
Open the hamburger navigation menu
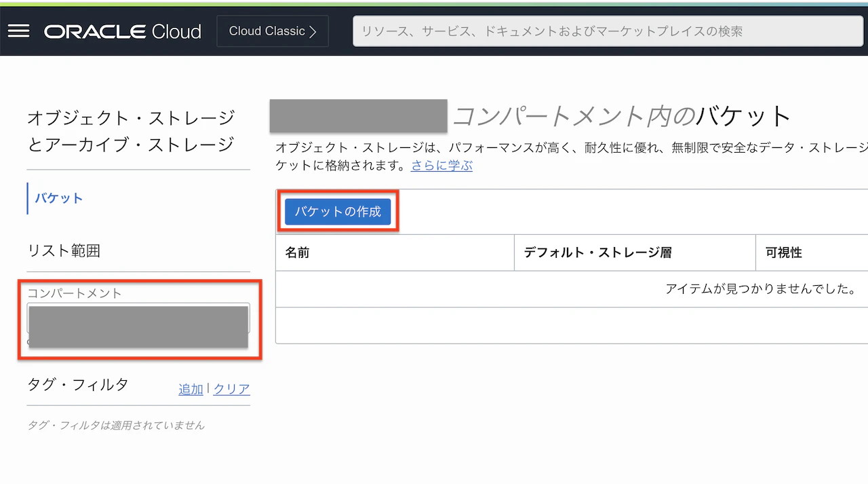[x=18, y=31]
